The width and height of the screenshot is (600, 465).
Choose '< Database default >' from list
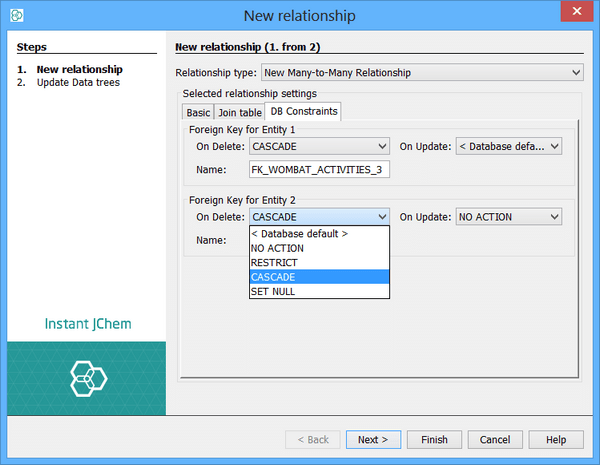click(x=300, y=234)
